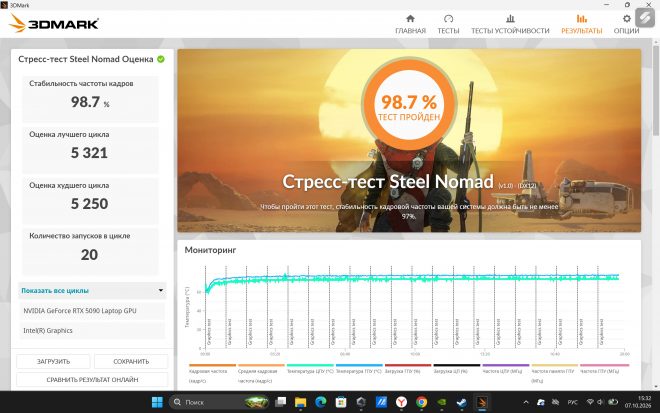
Task: Toggle Температура ГПУ legend series
Action: pos(359,369)
